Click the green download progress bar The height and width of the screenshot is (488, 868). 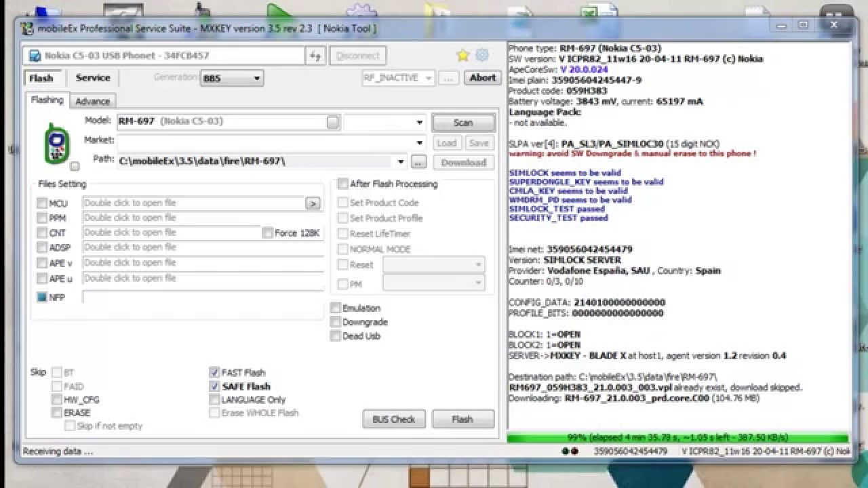pyautogui.click(x=677, y=438)
